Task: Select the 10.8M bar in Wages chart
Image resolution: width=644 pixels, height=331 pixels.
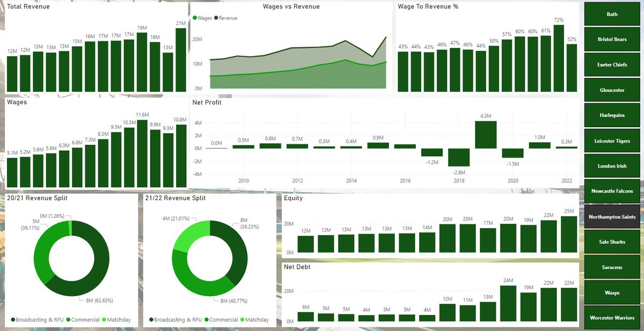Action: point(181,156)
